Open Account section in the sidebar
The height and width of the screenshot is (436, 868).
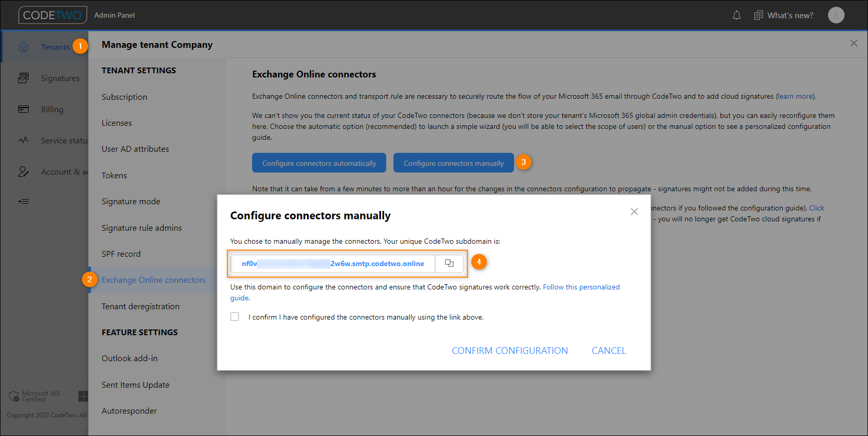coord(64,172)
